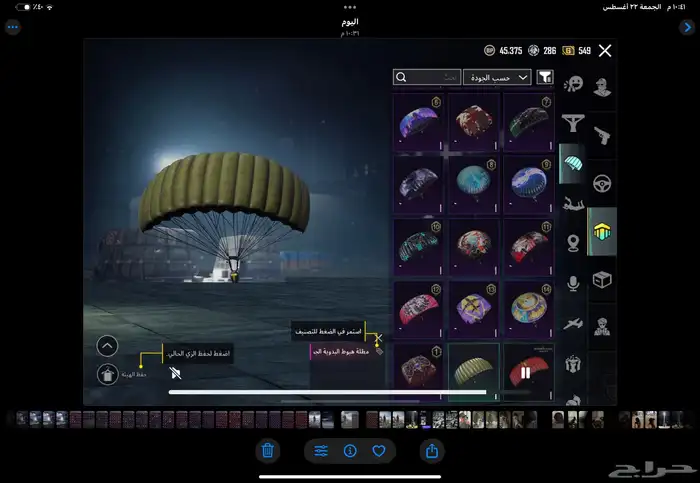Viewport: 700px width, 483px height.
Task: Open the crate box category
Action: click(x=602, y=280)
